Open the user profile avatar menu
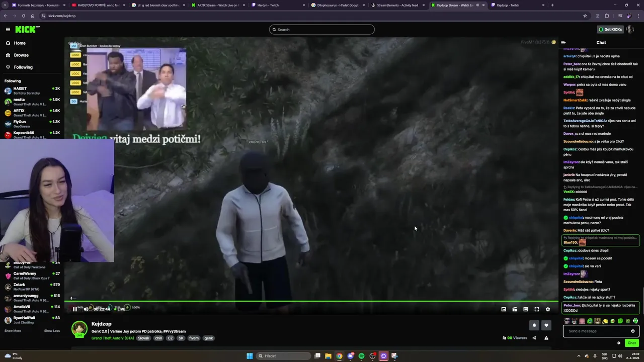644x362 pixels. coord(630,30)
